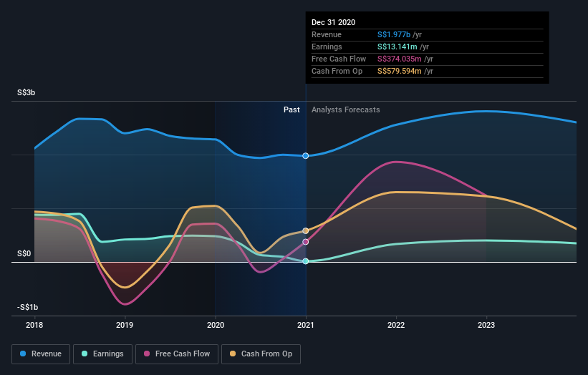Click the 2019 x-axis label
Viewport: 588px width, 375px height.
[x=125, y=325]
